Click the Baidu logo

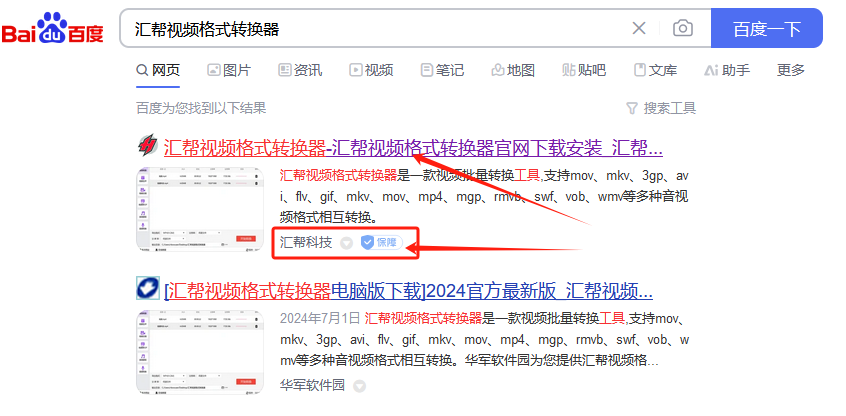pos(52,29)
